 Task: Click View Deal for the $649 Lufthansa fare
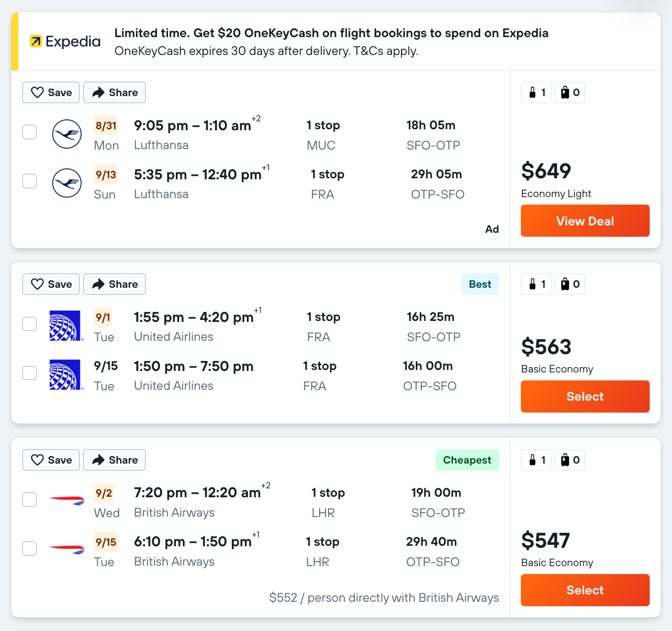585,221
